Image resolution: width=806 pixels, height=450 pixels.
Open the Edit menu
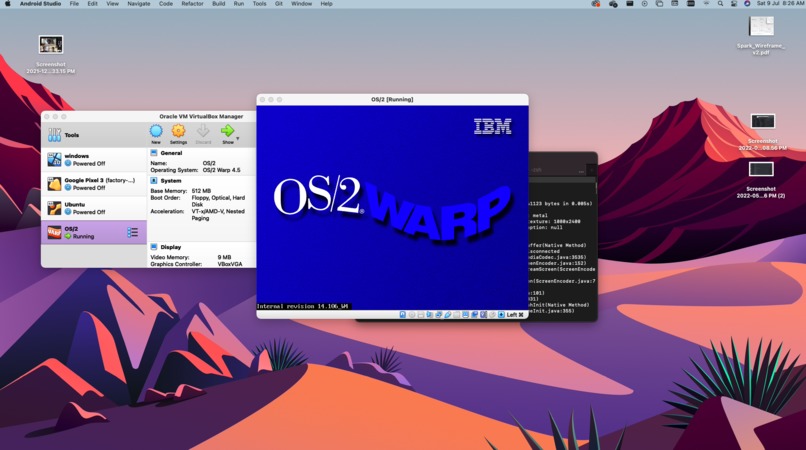point(93,4)
